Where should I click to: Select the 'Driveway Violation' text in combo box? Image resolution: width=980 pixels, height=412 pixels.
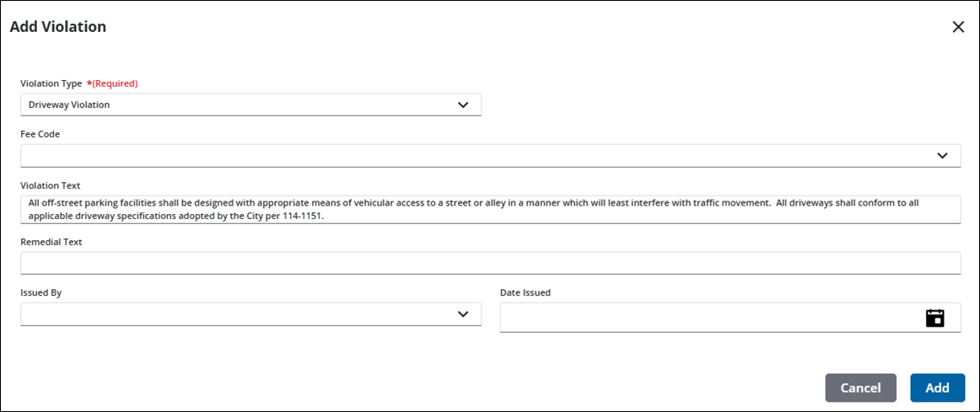coord(69,105)
